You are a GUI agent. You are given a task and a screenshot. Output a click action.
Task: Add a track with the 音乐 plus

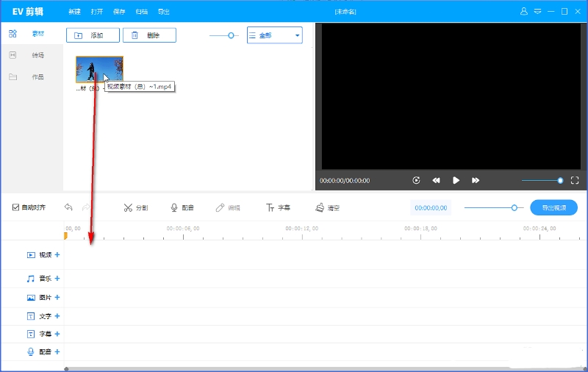57,279
